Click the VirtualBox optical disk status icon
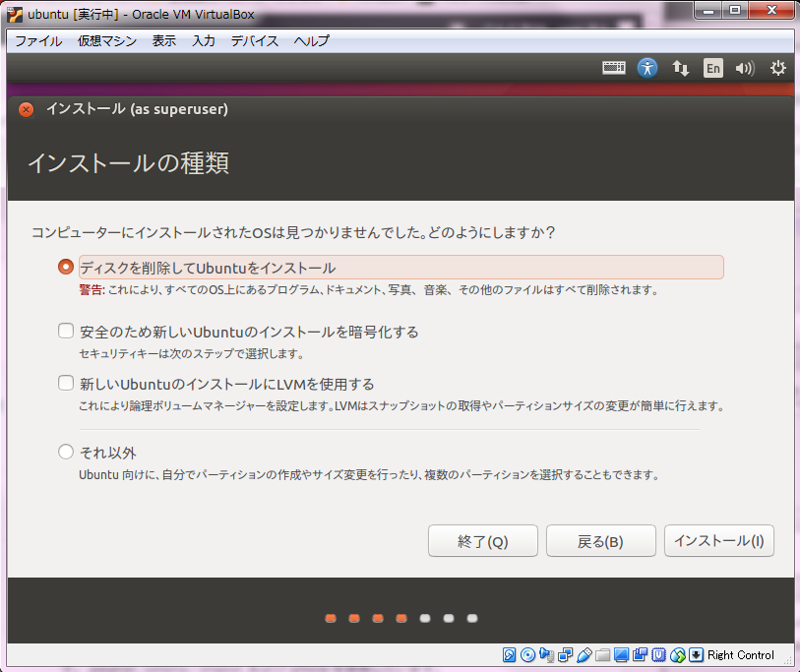The image size is (800, 672). (527, 655)
